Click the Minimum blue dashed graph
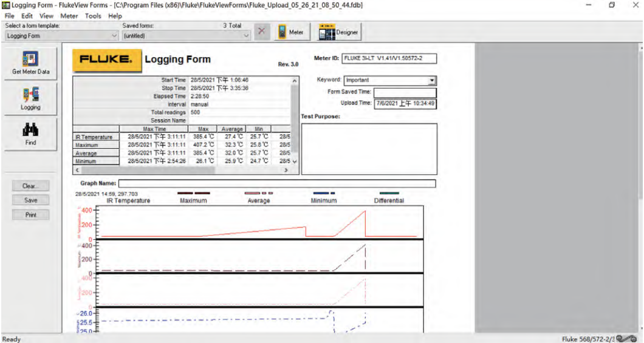The width and height of the screenshot is (644, 343). coord(259,320)
